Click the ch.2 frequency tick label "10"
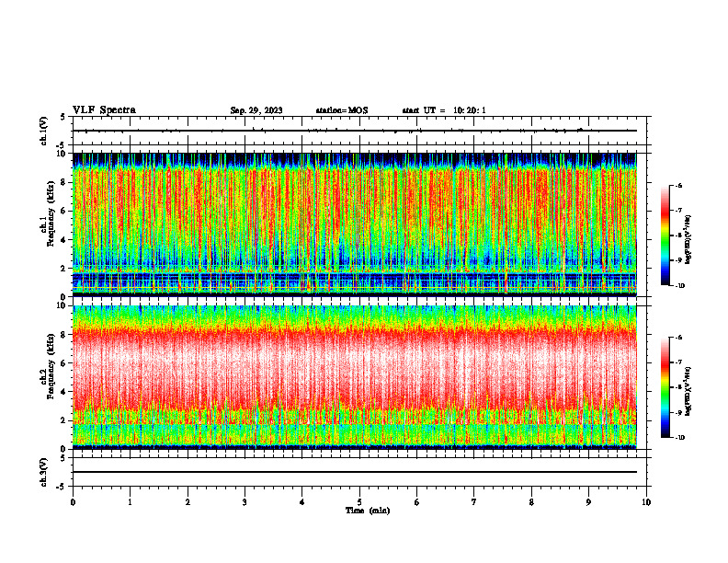Image resolution: width=728 pixels, height=563 pixels. coord(63,305)
